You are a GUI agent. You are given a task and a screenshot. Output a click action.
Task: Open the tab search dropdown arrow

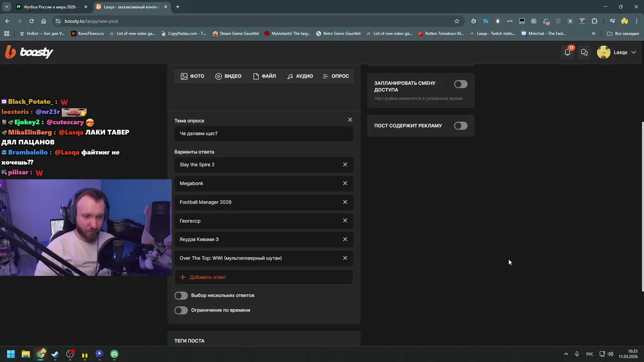tap(7, 7)
